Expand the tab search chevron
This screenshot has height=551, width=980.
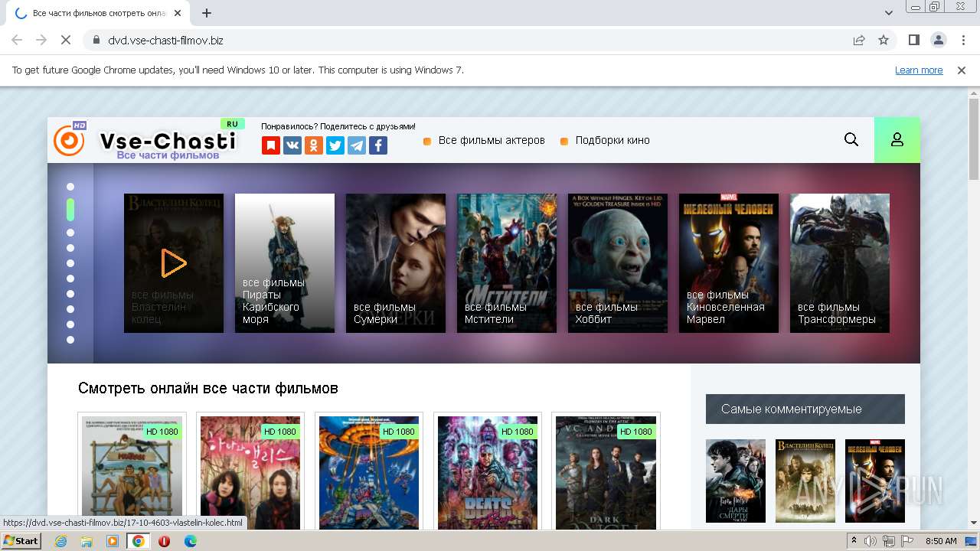tap(889, 13)
